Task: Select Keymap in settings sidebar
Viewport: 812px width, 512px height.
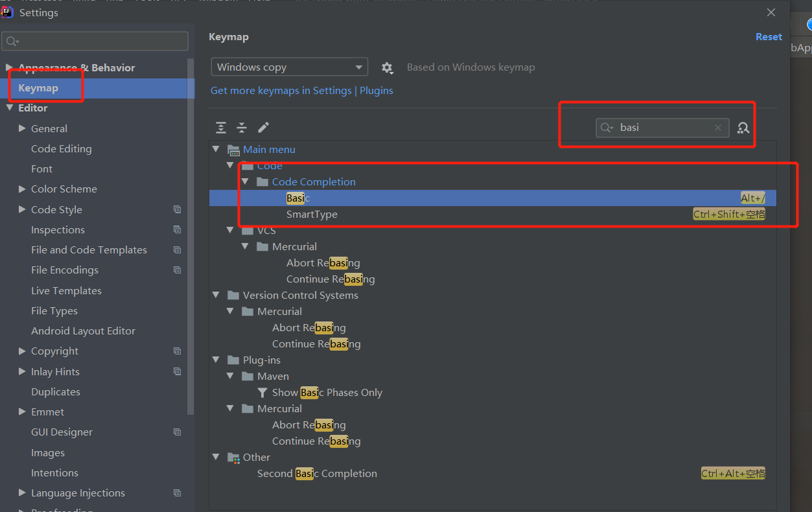Action: 97,88
